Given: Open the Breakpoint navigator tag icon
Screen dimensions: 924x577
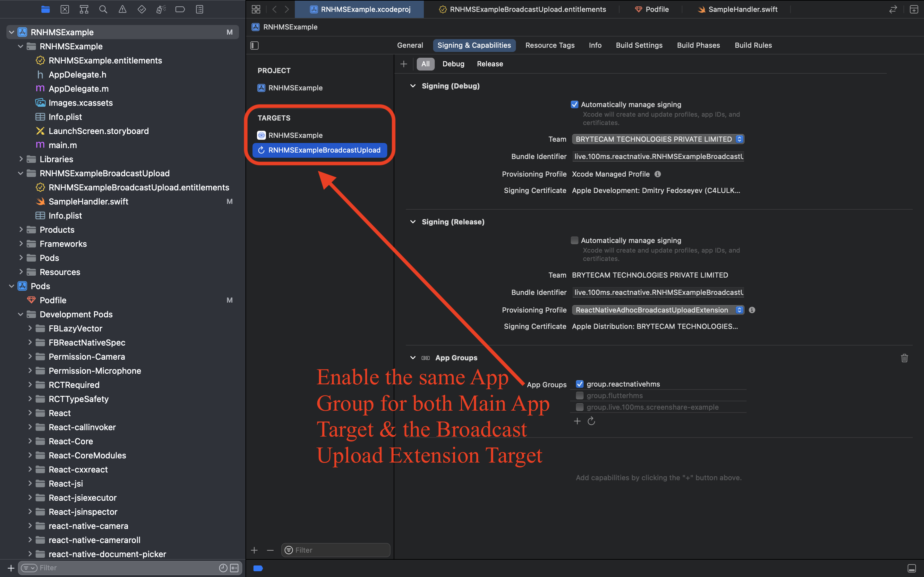Looking at the screenshot, I should point(180,9).
